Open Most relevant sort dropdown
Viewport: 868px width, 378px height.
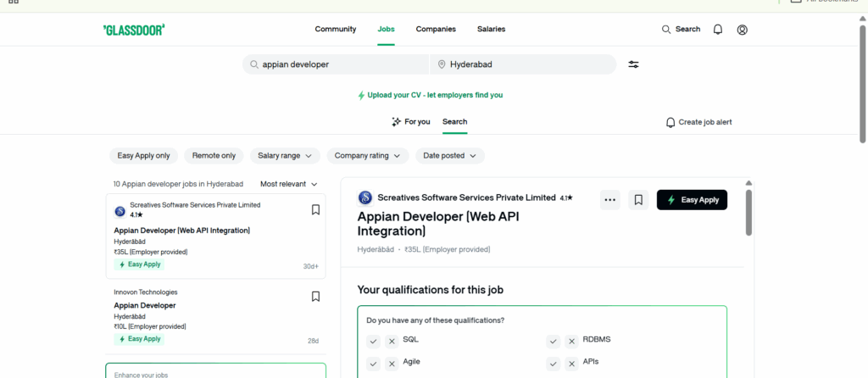click(289, 184)
